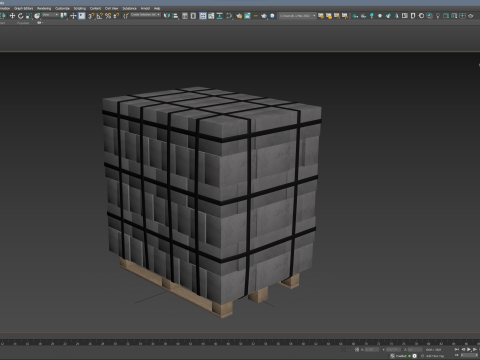Viewport: 480px width, 360px height.
Task: Click Previous Frame playback button
Action: (x=463, y=350)
